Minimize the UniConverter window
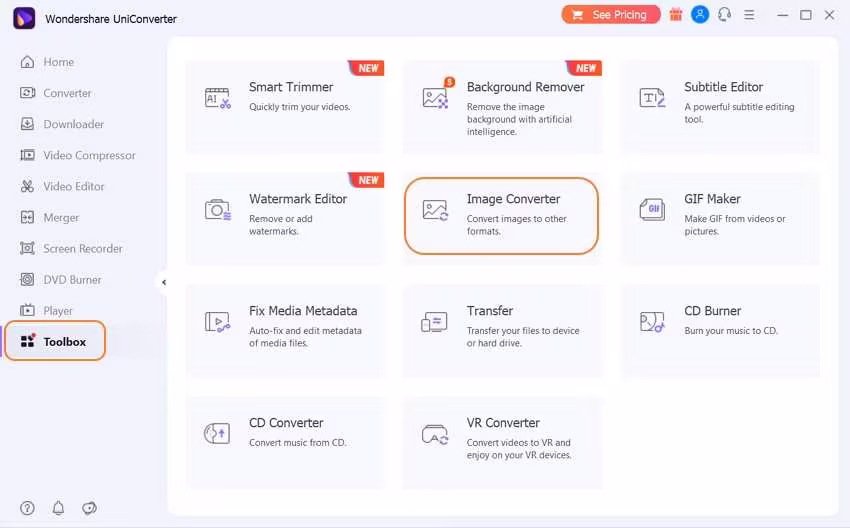 pyautogui.click(x=782, y=15)
